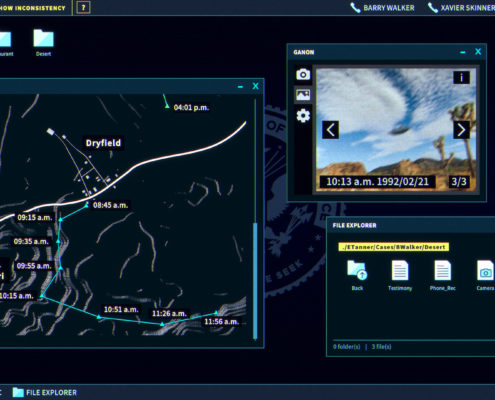Click the 3/3 photo counter
Screen dimensions: 495x400
tap(459, 182)
